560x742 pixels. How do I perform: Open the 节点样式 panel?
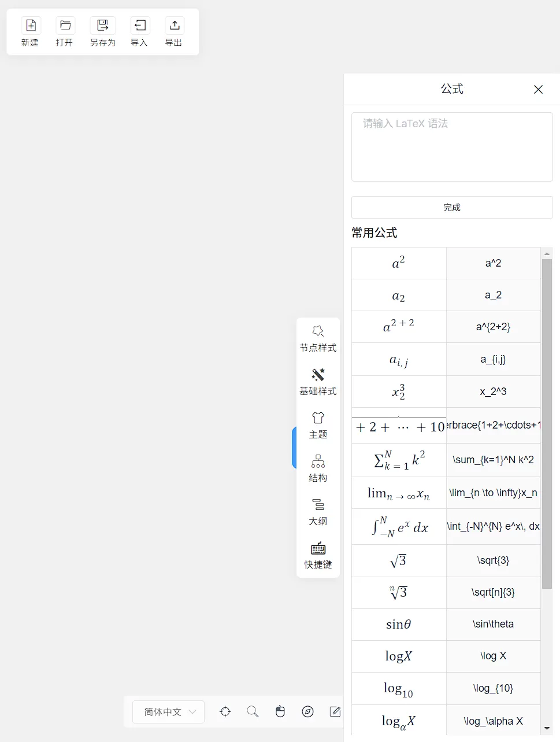tap(318, 338)
